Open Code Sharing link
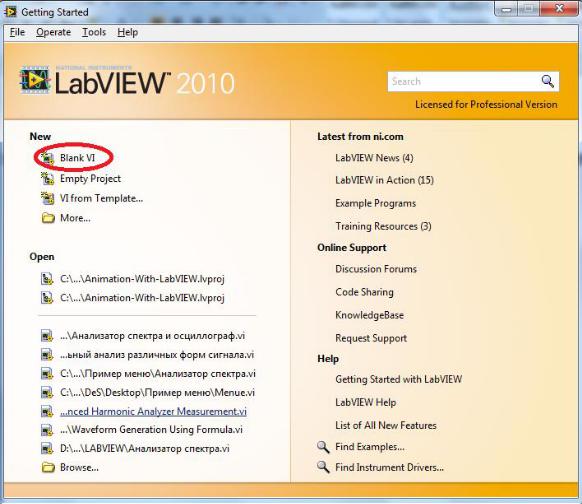The height and width of the screenshot is (504, 582). point(364,292)
